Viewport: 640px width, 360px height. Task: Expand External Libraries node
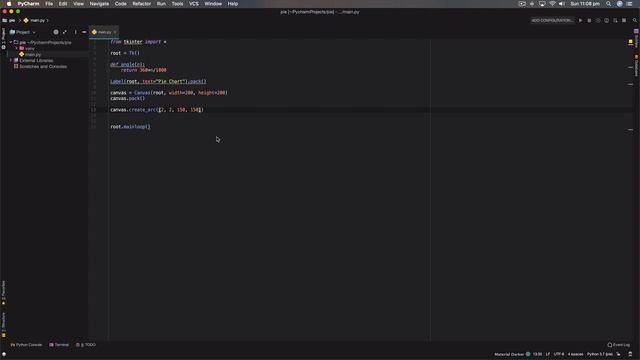[11, 60]
